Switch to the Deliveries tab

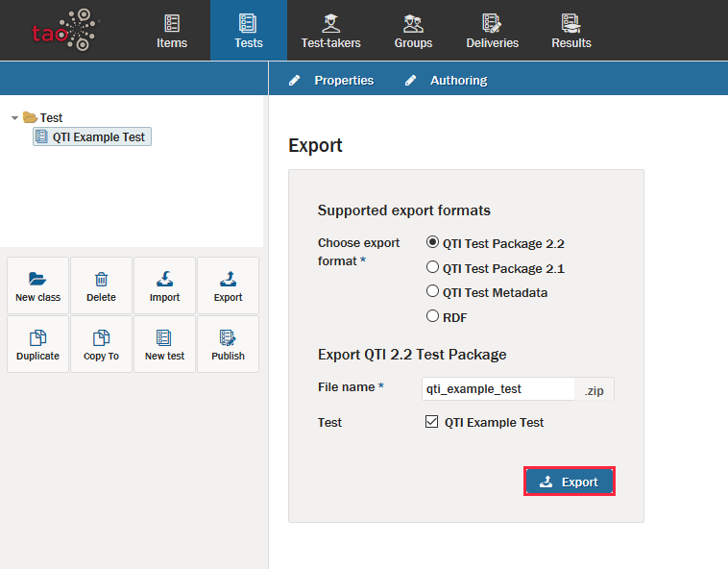tap(492, 31)
